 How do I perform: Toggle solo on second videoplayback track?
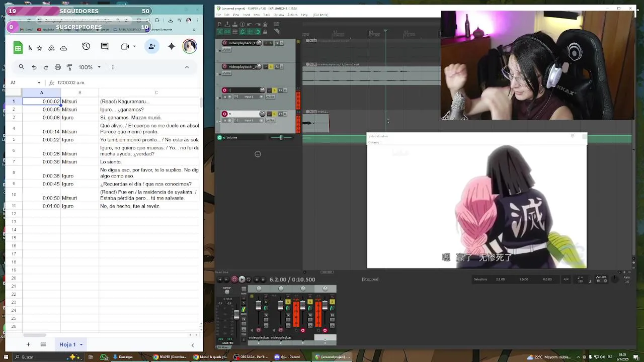pos(271,67)
